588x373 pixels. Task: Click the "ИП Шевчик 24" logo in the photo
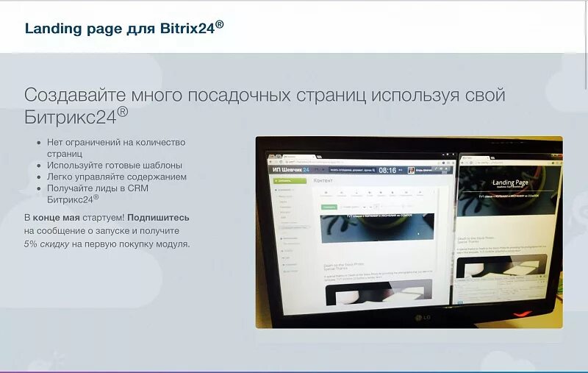[x=291, y=170]
